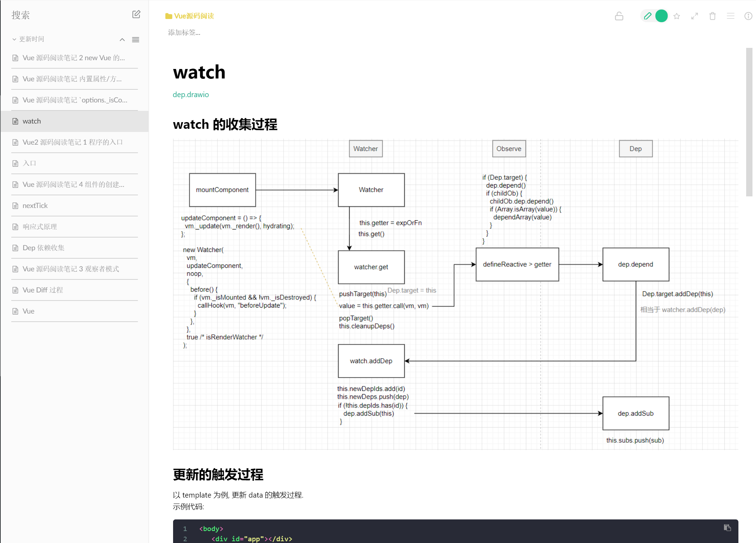Click the unlock padlock icon

click(x=619, y=16)
